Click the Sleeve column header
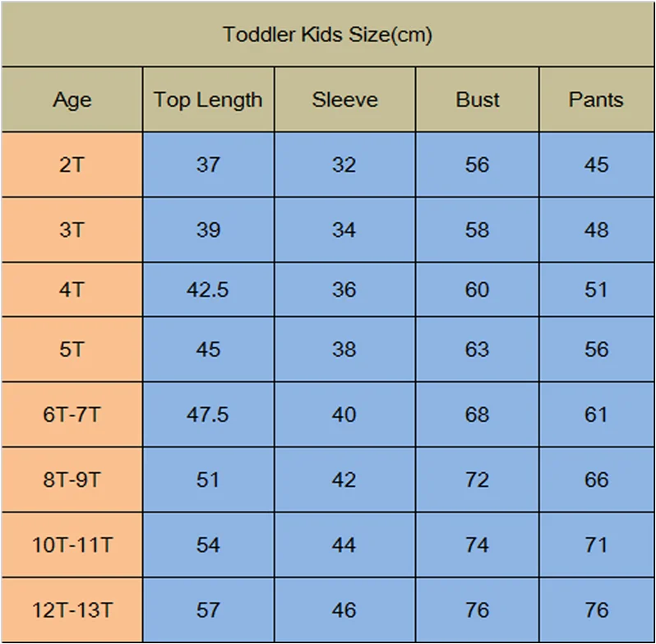This screenshot has height=644, width=656. [344, 100]
